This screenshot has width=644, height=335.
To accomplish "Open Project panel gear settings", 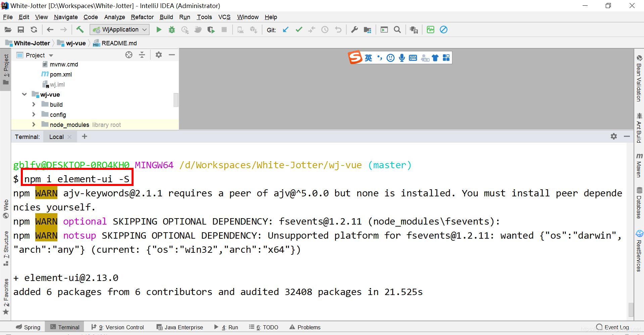I will (159, 55).
